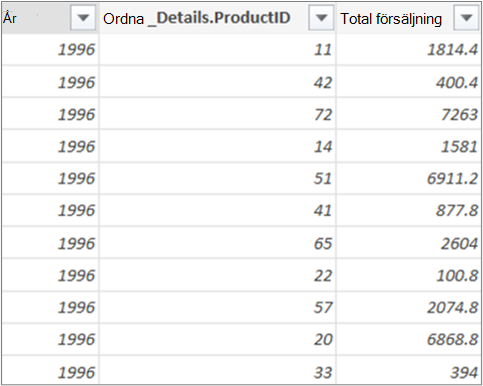Click the ProductID 72 cell
483x386 pixels.
217,114
